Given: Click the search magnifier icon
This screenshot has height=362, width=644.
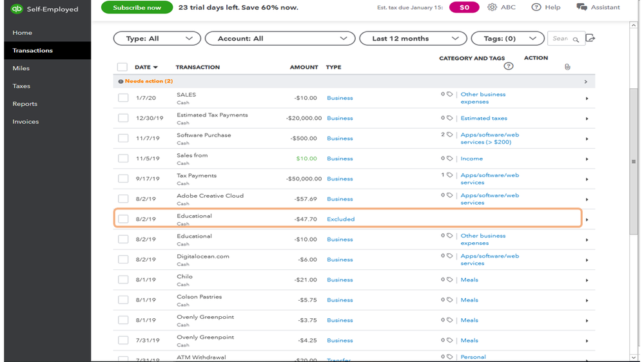Looking at the screenshot, I should [576, 39].
